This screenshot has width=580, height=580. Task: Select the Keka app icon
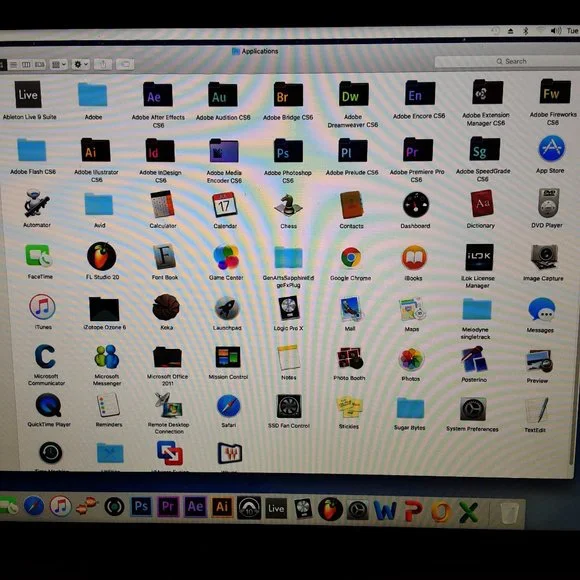point(166,307)
